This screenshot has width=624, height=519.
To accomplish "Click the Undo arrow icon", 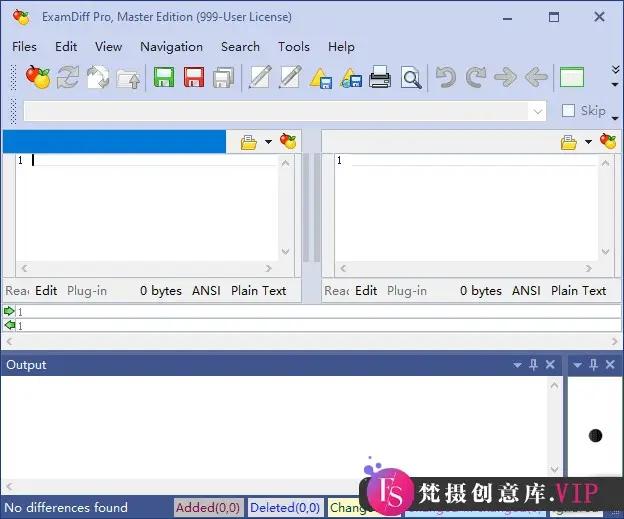I will (445, 77).
